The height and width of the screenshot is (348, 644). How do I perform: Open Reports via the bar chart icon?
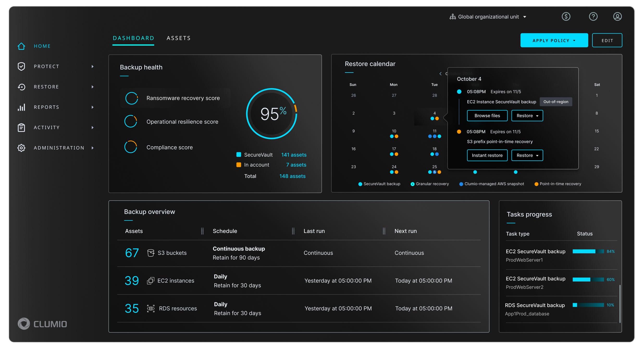[x=21, y=107]
